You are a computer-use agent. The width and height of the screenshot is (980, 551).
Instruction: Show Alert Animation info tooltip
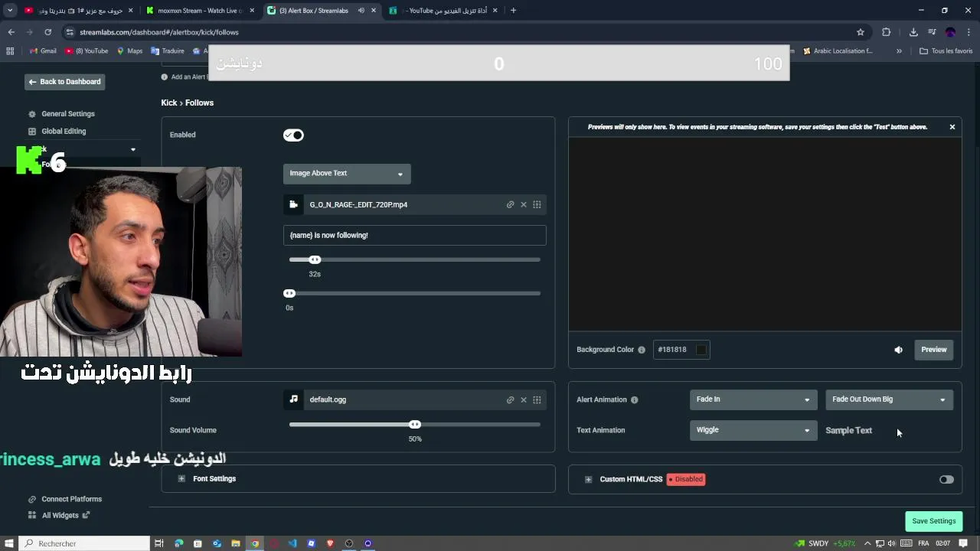click(x=634, y=399)
